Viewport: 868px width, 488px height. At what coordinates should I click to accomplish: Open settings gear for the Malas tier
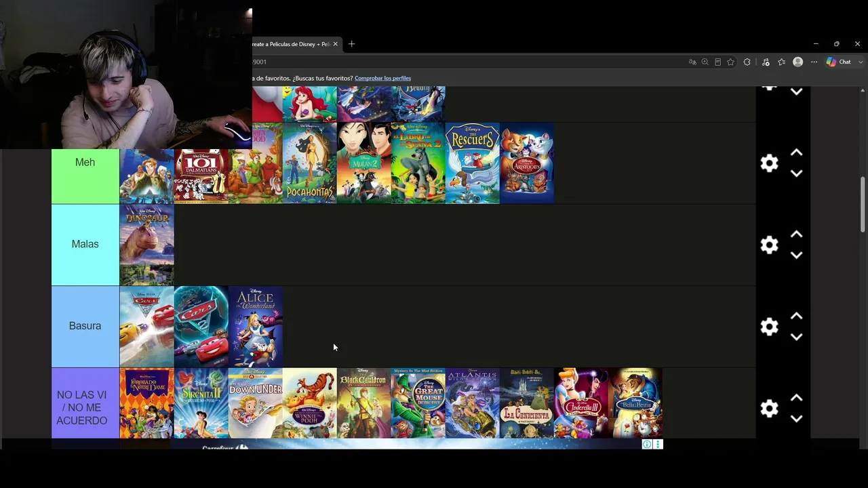pyautogui.click(x=769, y=245)
